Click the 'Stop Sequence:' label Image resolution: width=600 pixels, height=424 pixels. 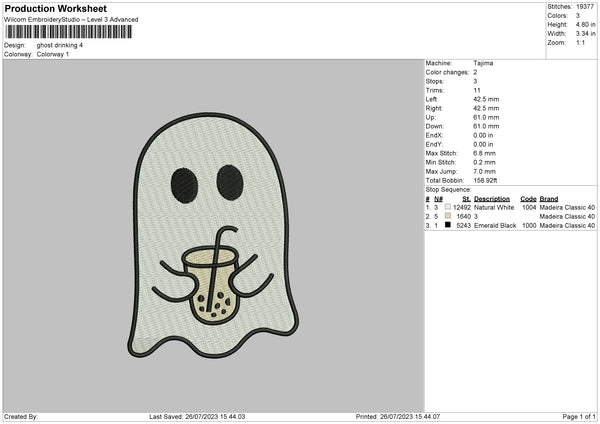tap(448, 190)
